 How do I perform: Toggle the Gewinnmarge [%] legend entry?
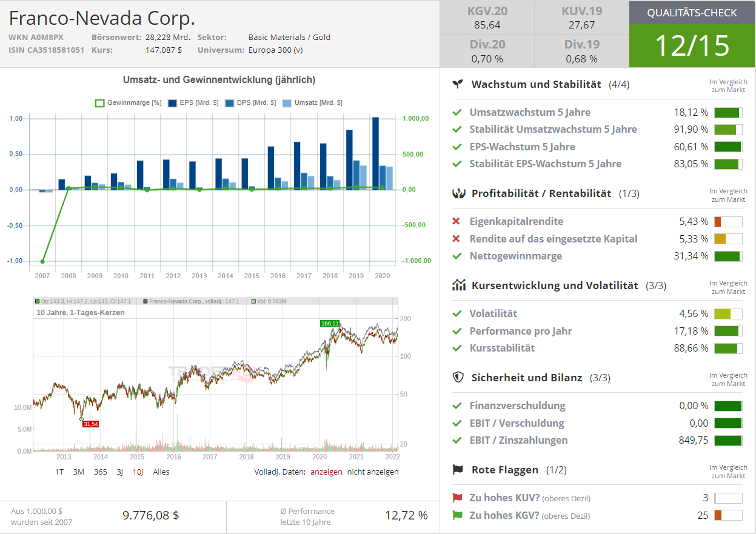coord(129,103)
